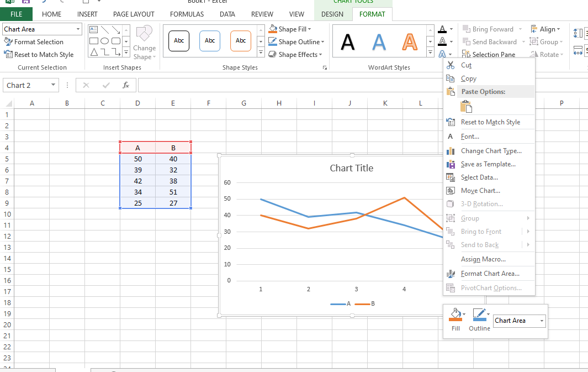Click the Fill paint bucket icon in mini toolbar

[455, 315]
